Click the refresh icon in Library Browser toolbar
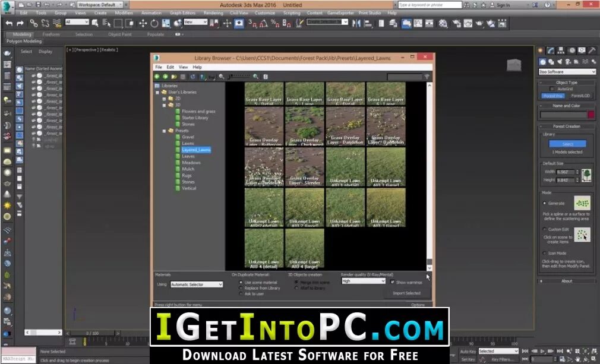The image size is (600, 364). click(x=193, y=77)
